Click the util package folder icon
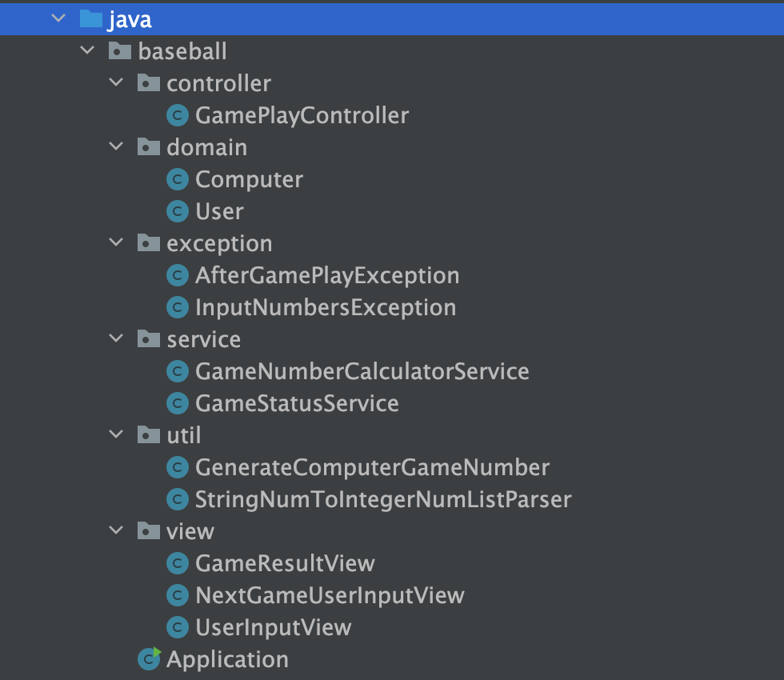This screenshot has width=784, height=680. click(149, 434)
